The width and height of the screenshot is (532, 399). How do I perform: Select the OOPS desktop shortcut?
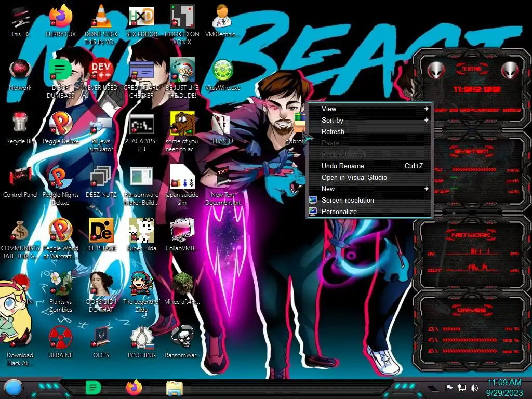[101, 343]
